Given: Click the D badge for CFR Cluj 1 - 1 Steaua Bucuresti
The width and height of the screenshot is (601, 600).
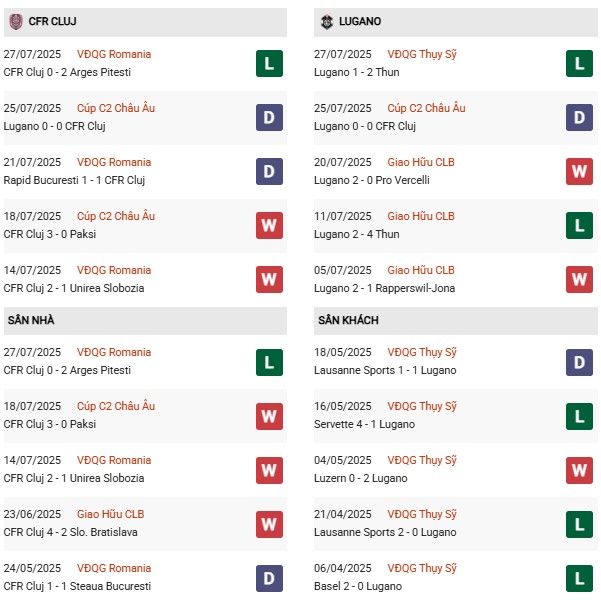Looking at the screenshot, I should click(269, 577).
